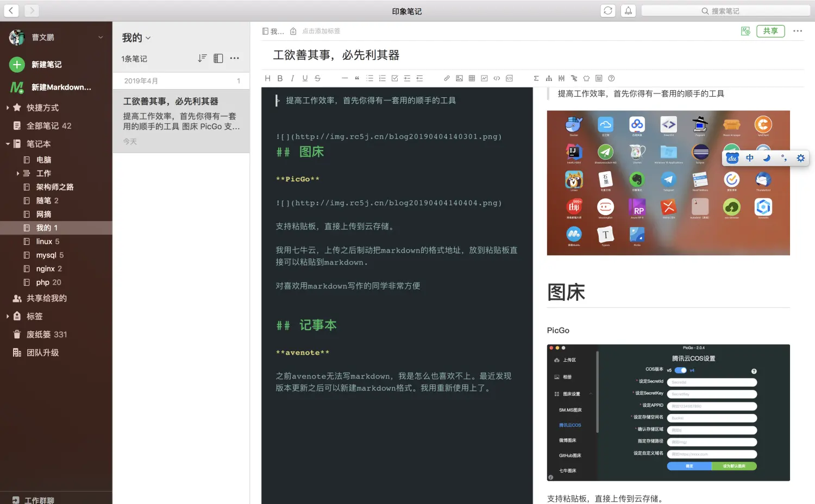This screenshot has height=504, width=815.
Task: Open the notifications bell
Action: coord(628,10)
